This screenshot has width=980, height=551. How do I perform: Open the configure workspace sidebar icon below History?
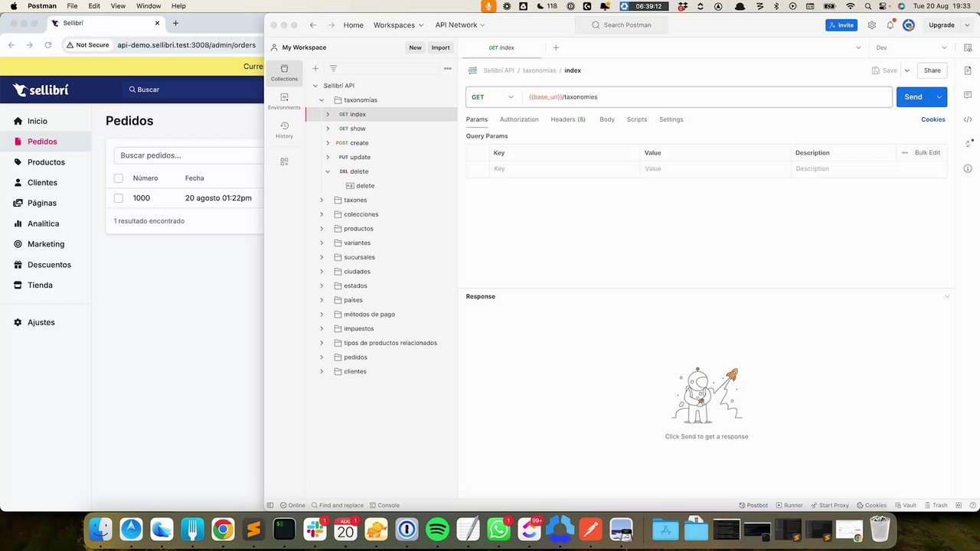284,161
